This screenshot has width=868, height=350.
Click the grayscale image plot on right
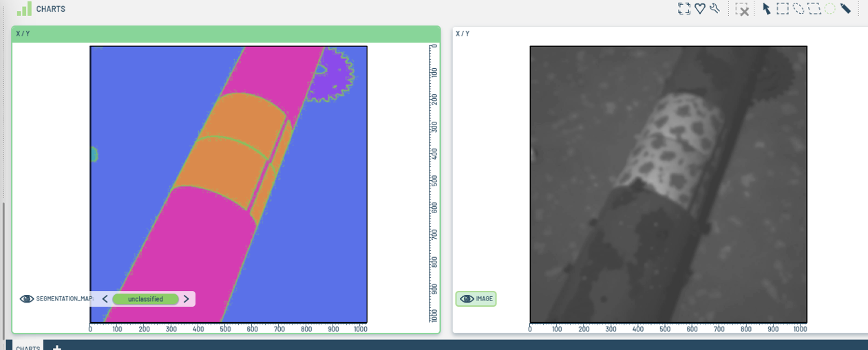pos(668,184)
